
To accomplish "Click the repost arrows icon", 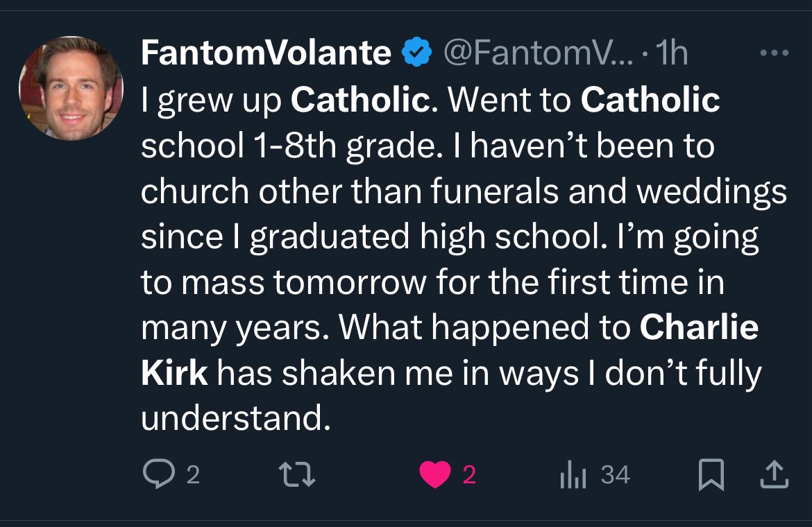I will (x=296, y=475).
